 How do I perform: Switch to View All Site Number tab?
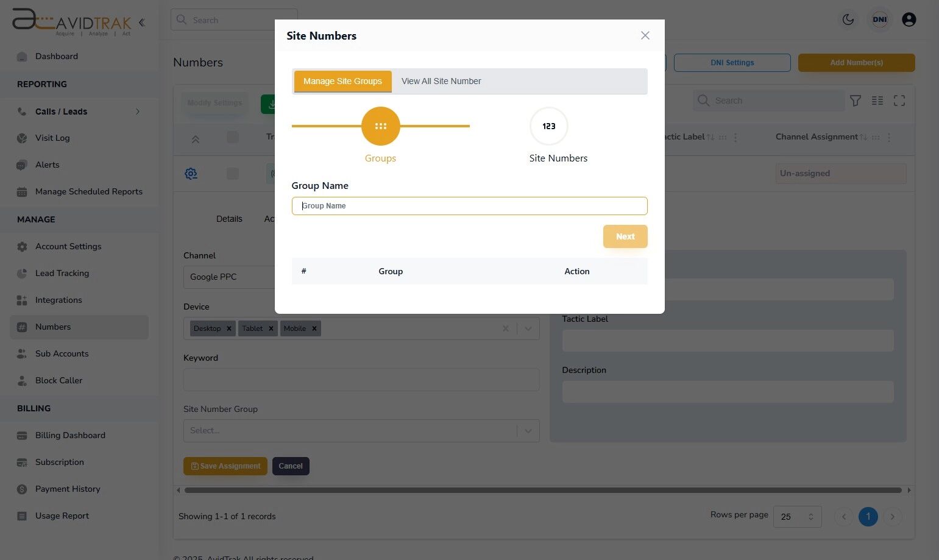441,81
